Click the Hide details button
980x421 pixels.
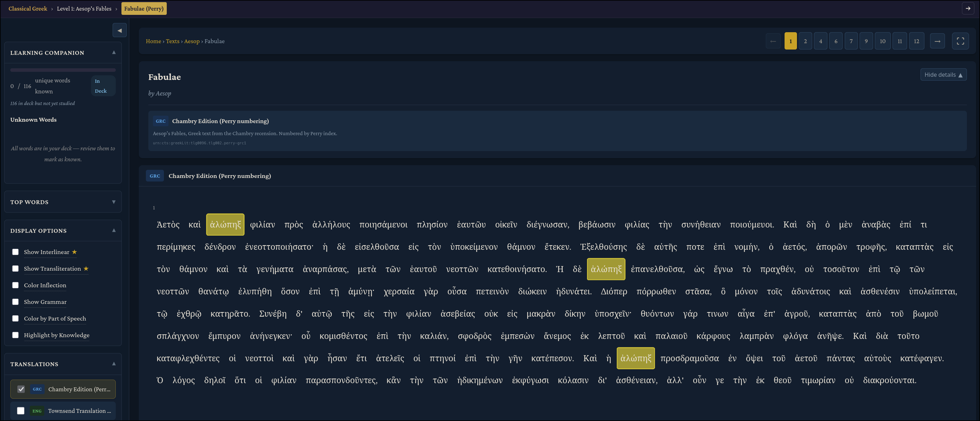pyautogui.click(x=943, y=75)
